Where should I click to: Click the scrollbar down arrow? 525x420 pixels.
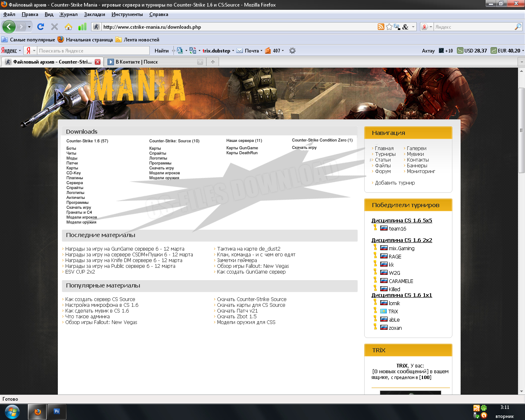click(x=521, y=391)
